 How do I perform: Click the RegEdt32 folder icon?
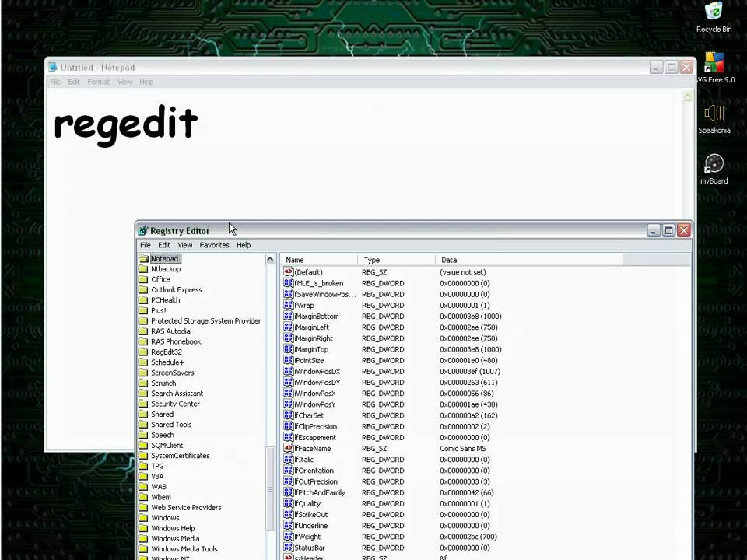143,352
